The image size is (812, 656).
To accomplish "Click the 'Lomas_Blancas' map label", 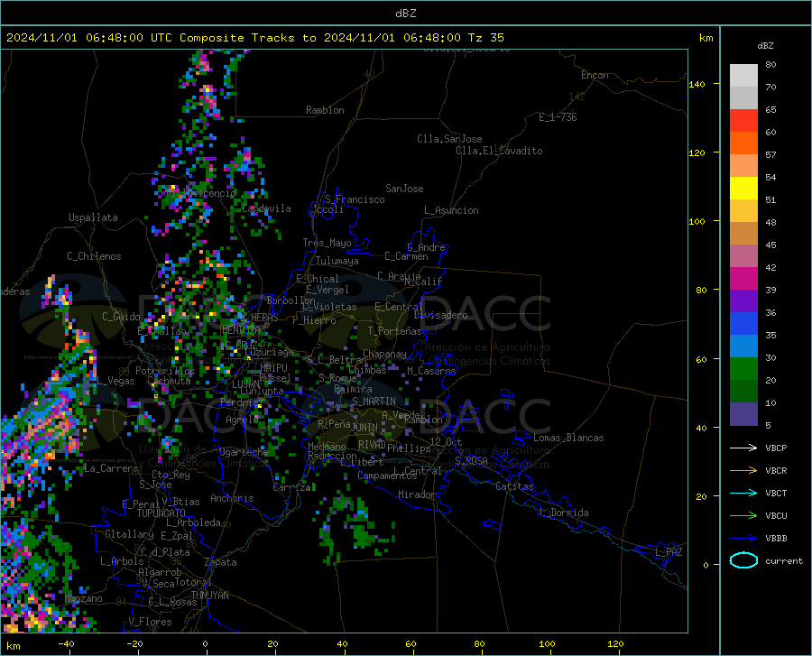I will (568, 438).
